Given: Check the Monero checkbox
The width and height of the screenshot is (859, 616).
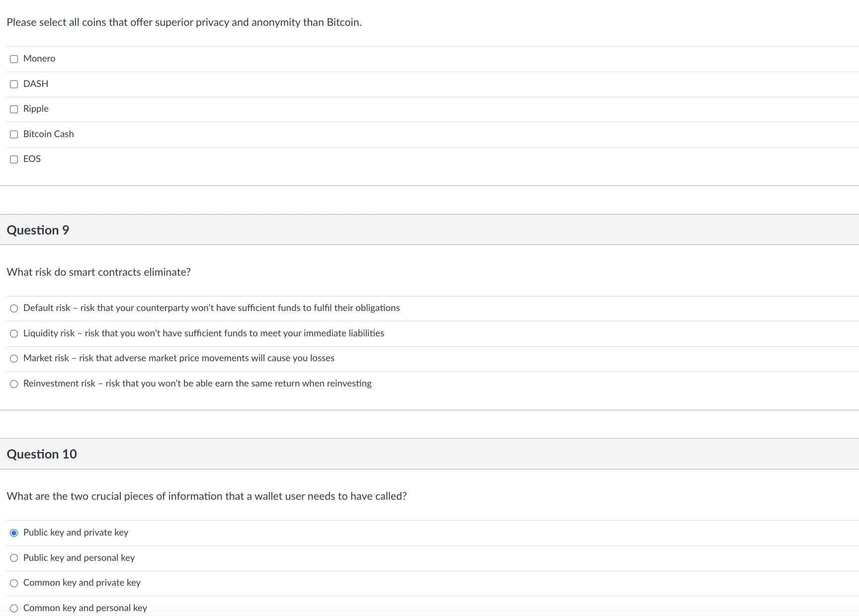Looking at the screenshot, I should [14, 59].
